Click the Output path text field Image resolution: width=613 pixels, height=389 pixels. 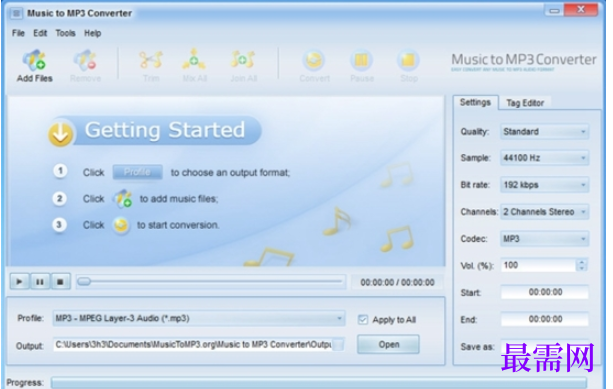(193, 345)
